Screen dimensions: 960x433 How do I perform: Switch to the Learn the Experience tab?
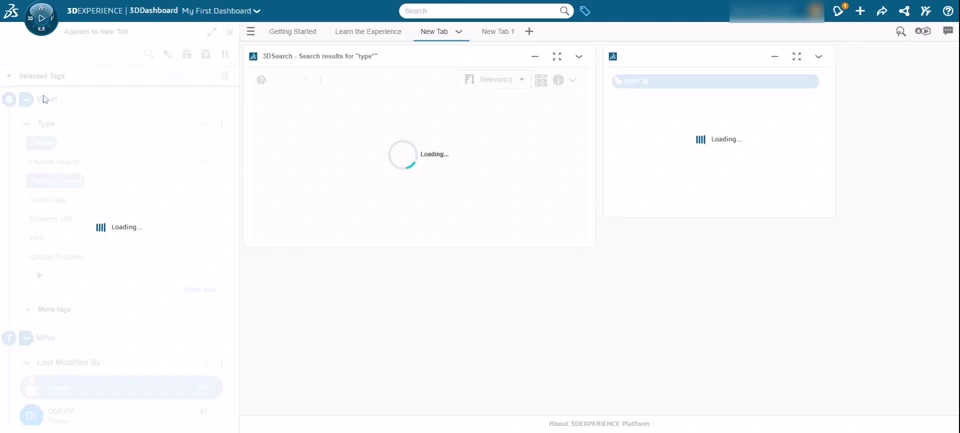click(x=368, y=31)
